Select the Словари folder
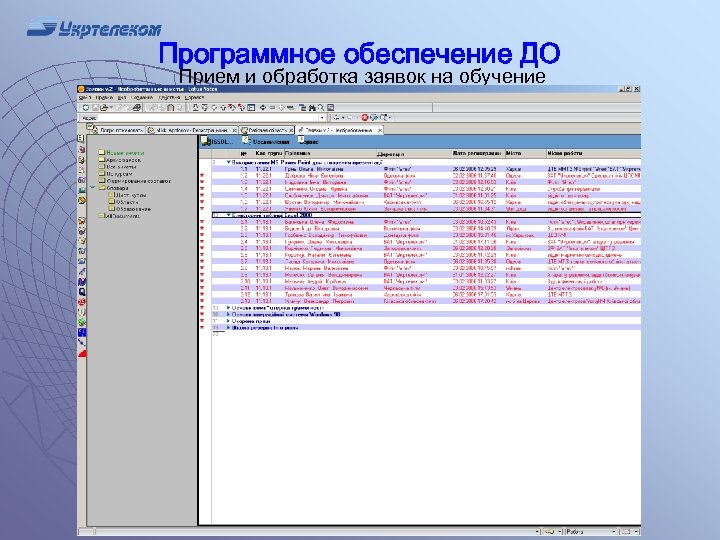Screen dimensions: 720x540 (x=114, y=188)
